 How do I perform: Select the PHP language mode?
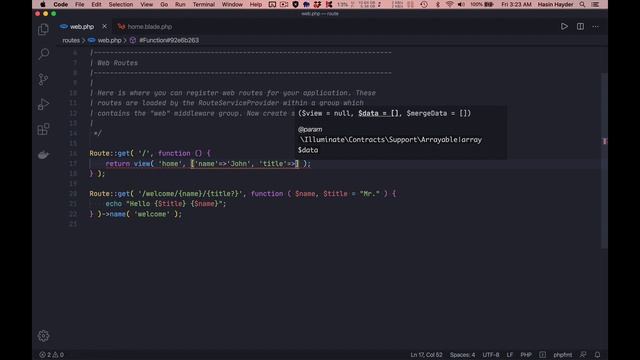tap(526, 355)
